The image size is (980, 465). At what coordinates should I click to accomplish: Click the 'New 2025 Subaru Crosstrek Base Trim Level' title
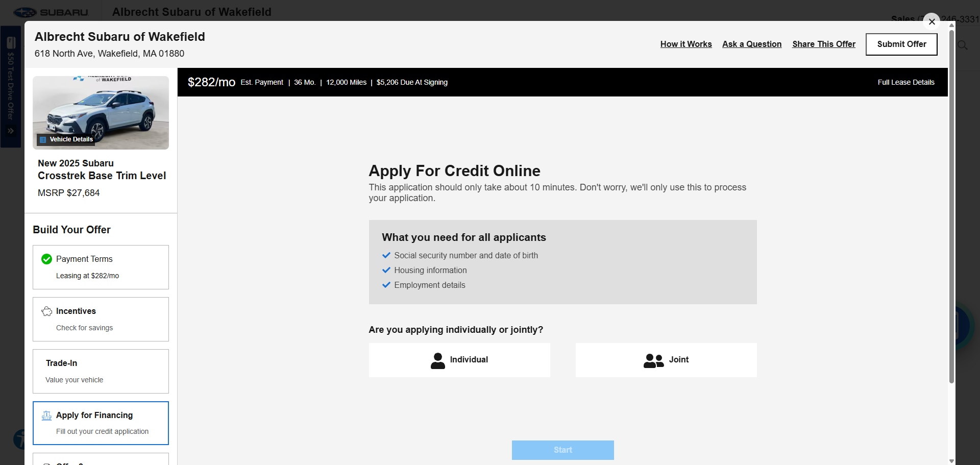[102, 169]
